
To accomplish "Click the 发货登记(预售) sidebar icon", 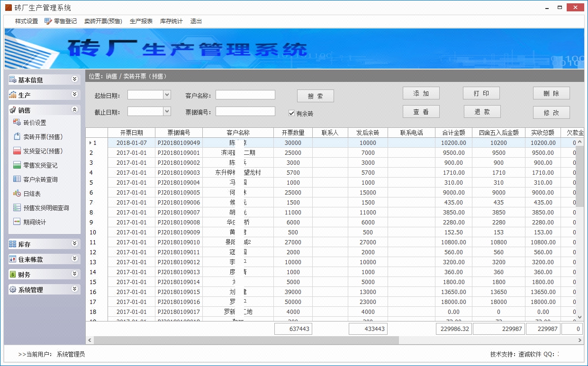I will pyautogui.click(x=17, y=151).
